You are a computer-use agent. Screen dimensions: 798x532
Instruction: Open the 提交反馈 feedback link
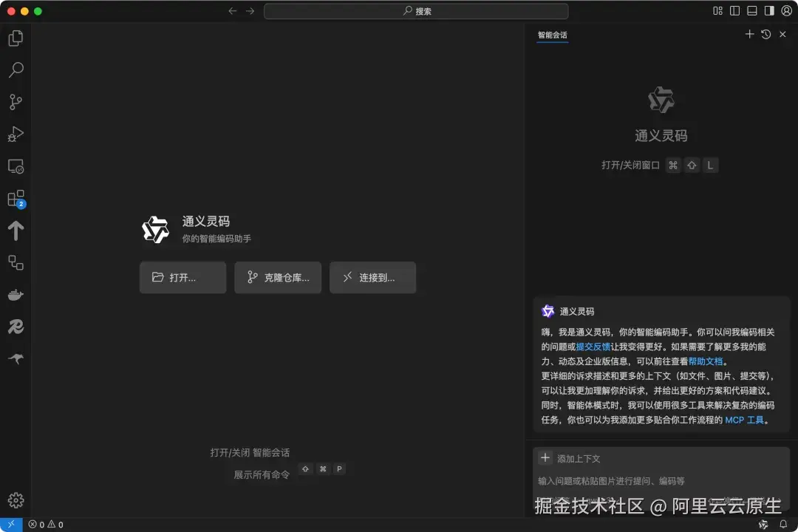click(x=593, y=346)
